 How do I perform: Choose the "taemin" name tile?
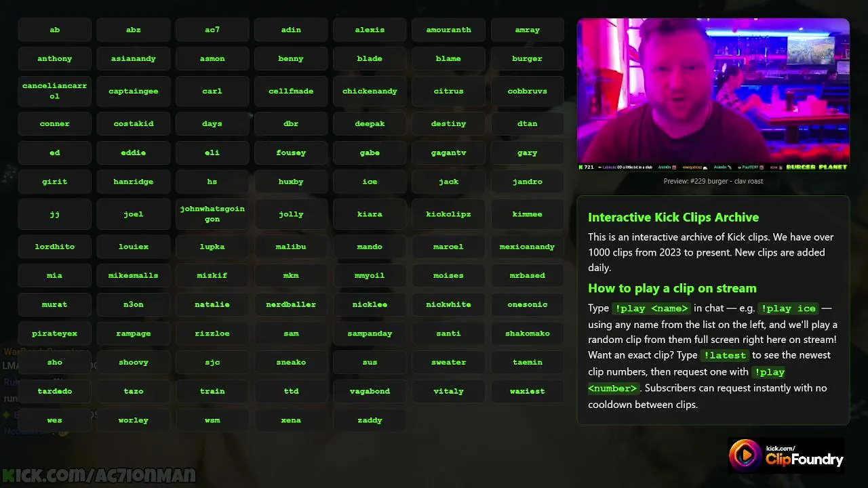528,363
